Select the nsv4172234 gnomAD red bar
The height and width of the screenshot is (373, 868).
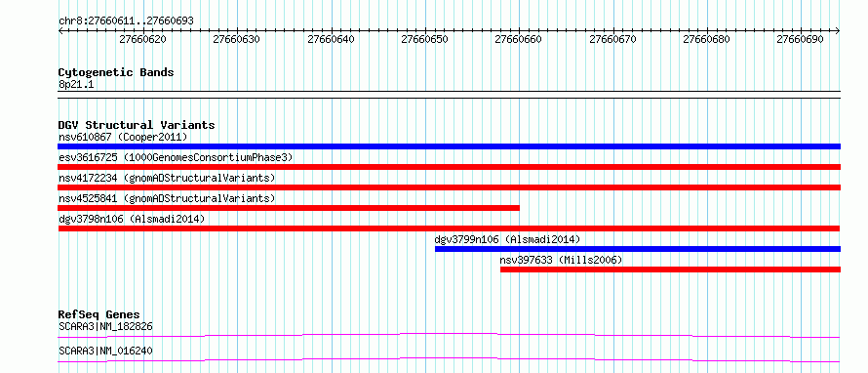pyautogui.click(x=449, y=187)
